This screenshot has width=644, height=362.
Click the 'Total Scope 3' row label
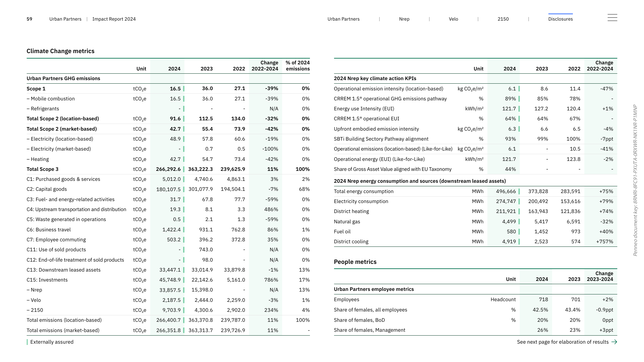[x=42, y=169]
